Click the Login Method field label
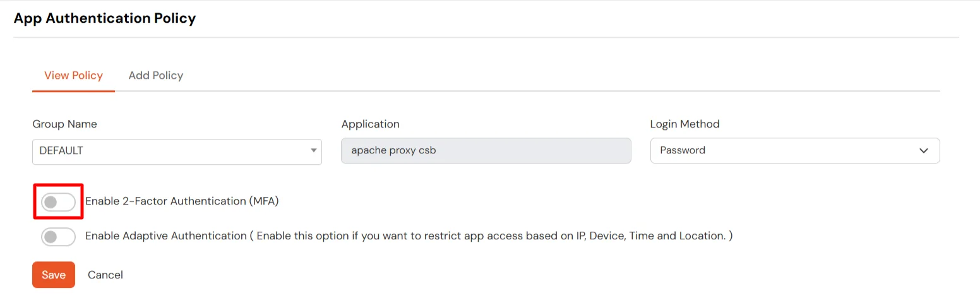This screenshot has width=980, height=298. point(684,124)
